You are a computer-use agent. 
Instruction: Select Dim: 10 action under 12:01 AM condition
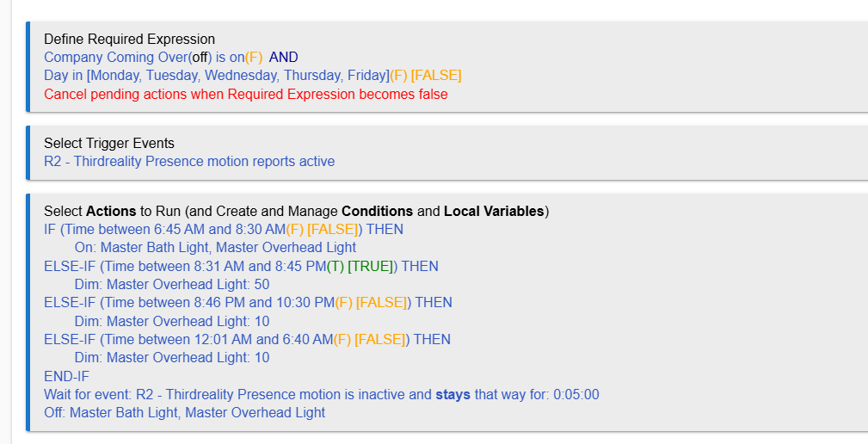pyautogui.click(x=172, y=358)
